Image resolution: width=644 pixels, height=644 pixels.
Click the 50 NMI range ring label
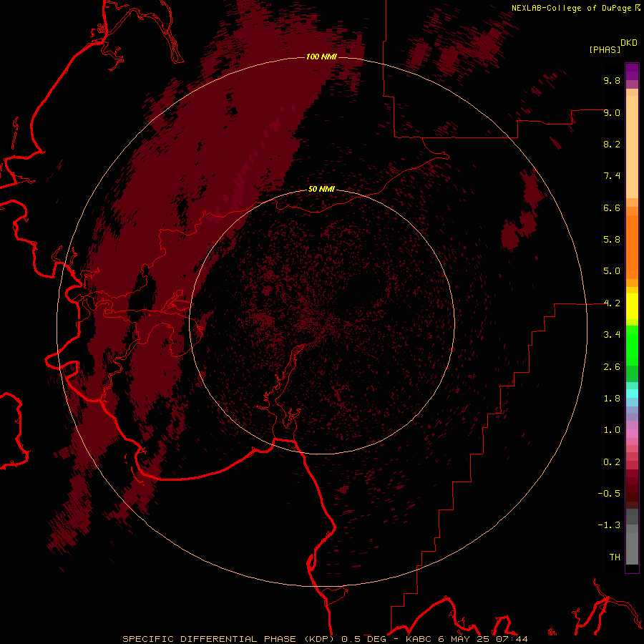pos(321,190)
